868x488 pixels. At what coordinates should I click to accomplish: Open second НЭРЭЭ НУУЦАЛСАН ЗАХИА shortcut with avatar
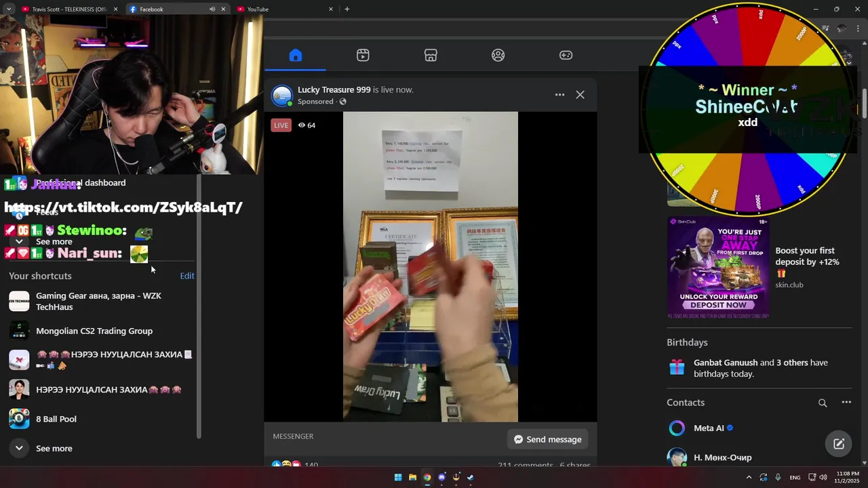[102, 389]
